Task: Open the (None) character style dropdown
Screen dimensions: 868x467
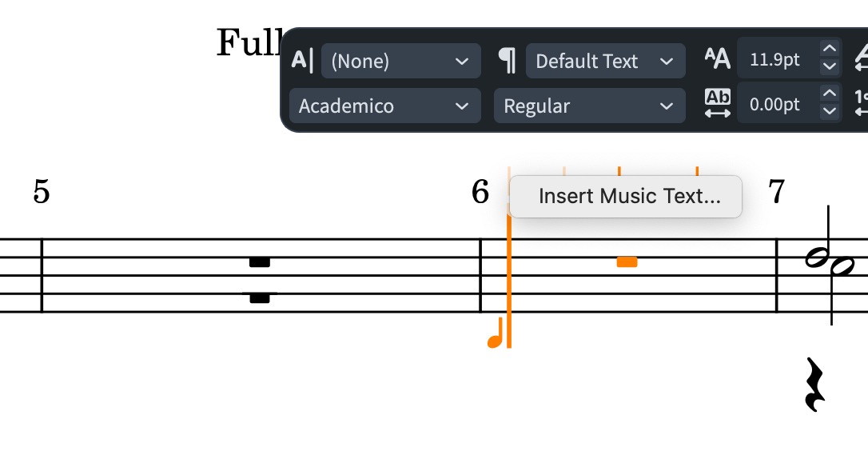Action: (x=400, y=61)
